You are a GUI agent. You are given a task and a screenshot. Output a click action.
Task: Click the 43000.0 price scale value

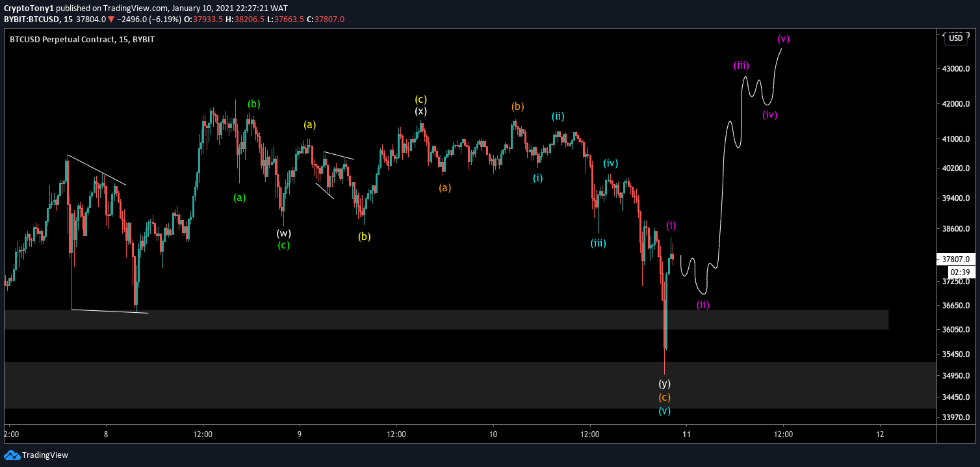point(957,67)
